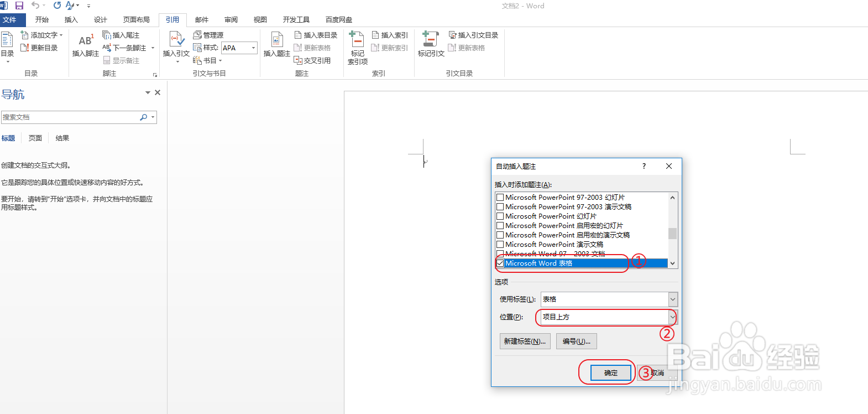The height and width of the screenshot is (414, 868).
Task: Click the help question mark in dialog
Action: tap(644, 166)
